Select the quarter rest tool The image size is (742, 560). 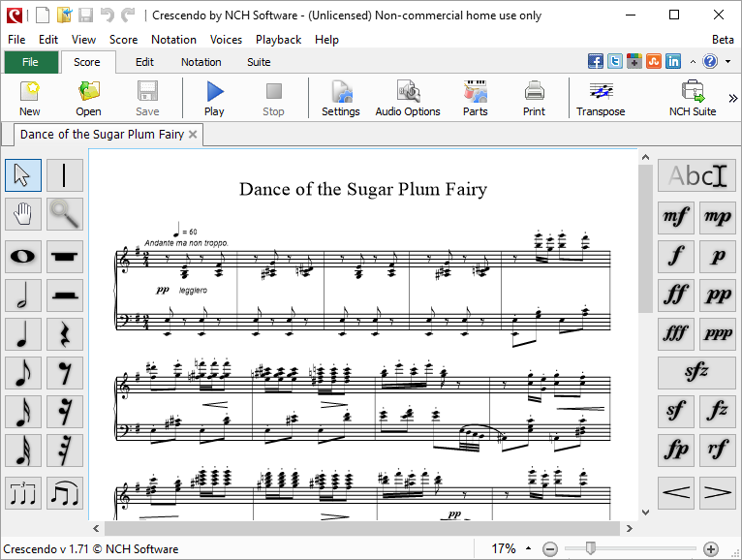(65, 334)
